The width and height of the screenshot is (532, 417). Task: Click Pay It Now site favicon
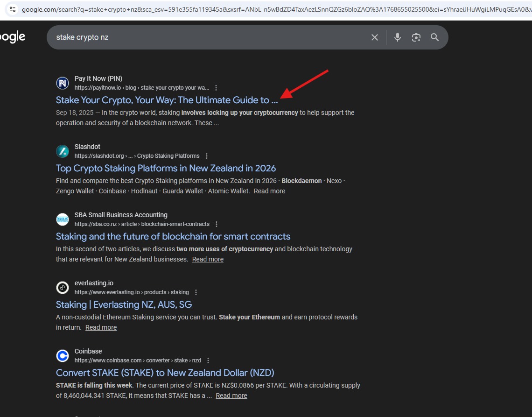[63, 83]
